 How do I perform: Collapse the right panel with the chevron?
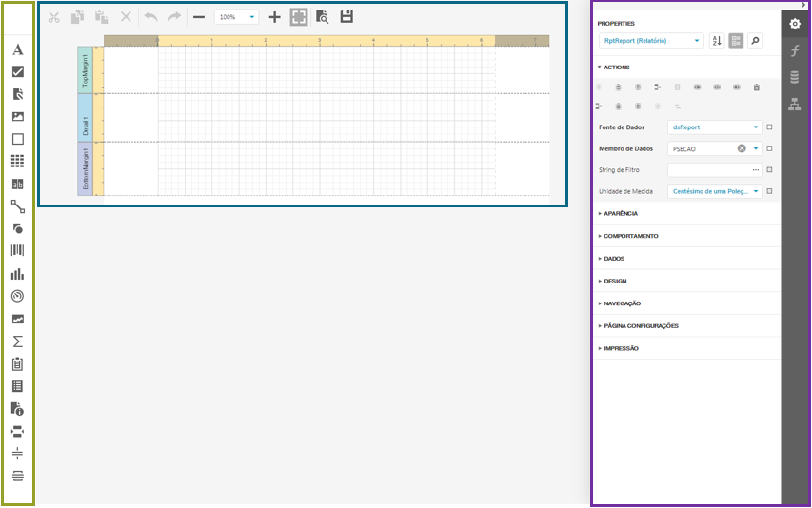point(803,5)
